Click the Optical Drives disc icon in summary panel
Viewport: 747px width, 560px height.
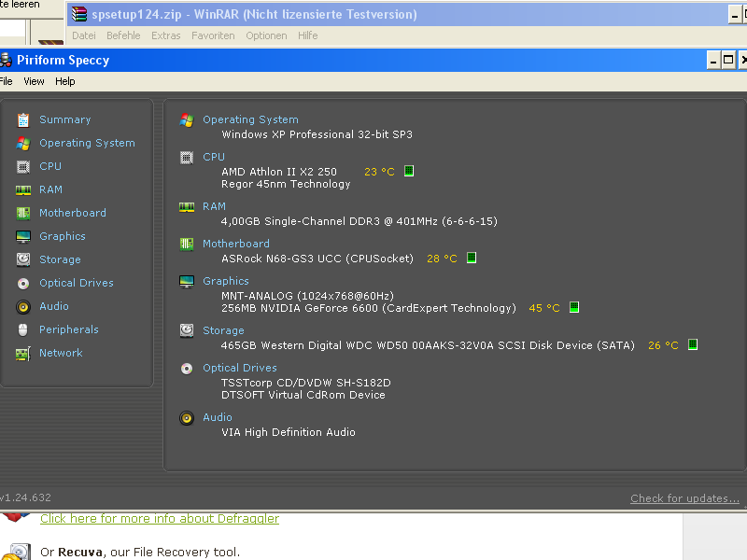coord(186,369)
